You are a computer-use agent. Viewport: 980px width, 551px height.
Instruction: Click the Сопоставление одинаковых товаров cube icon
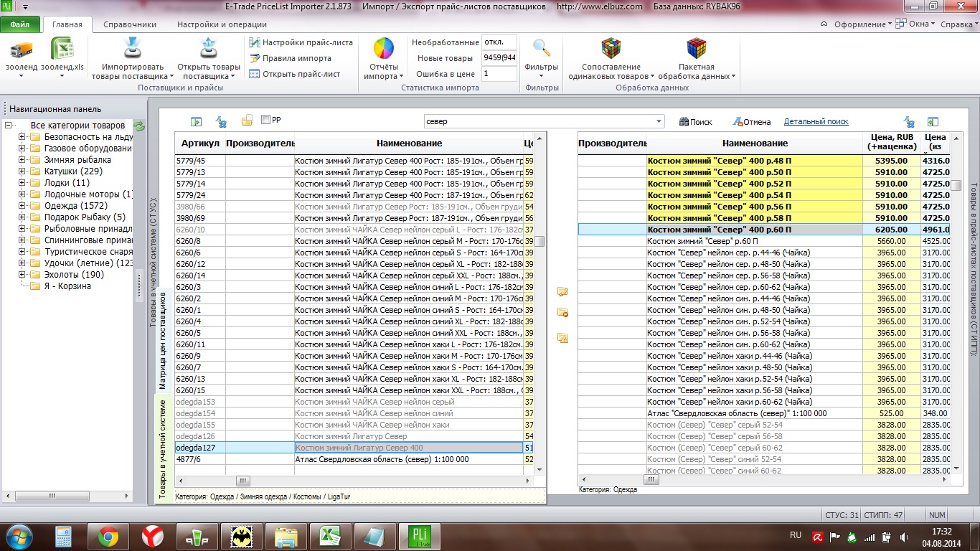tap(611, 49)
